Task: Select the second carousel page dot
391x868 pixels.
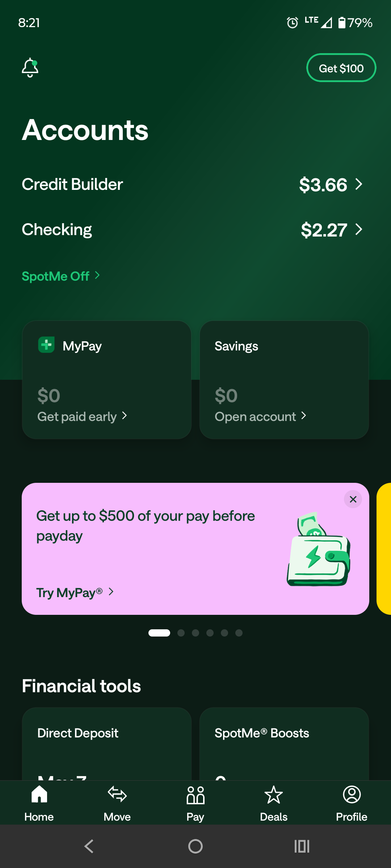Action: coord(181,633)
